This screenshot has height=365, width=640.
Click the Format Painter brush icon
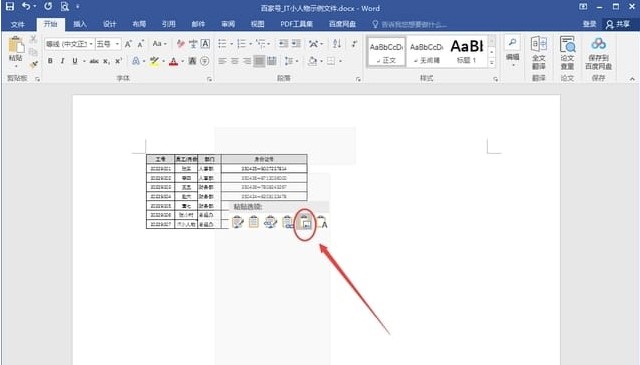pos(33,64)
